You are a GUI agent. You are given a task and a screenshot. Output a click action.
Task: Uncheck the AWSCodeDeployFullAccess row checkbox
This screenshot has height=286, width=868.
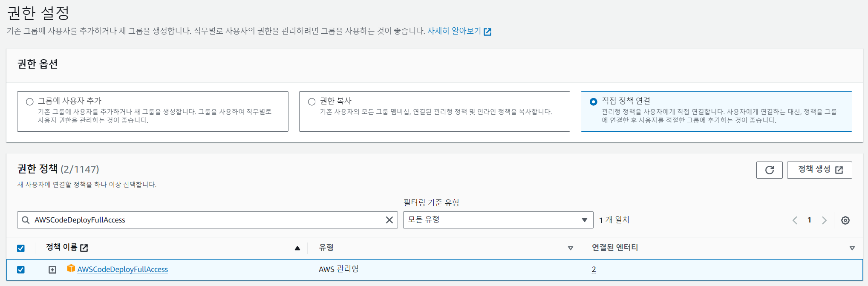coord(21,270)
